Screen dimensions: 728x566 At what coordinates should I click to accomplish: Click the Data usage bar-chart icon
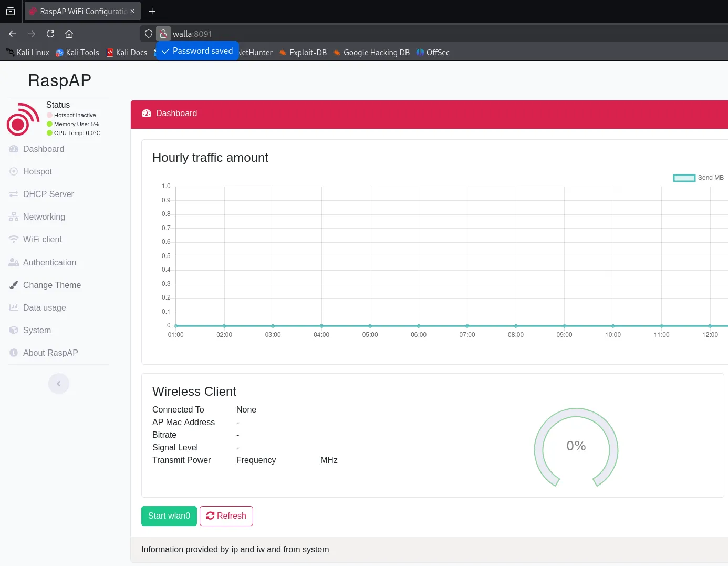[x=14, y=307]
